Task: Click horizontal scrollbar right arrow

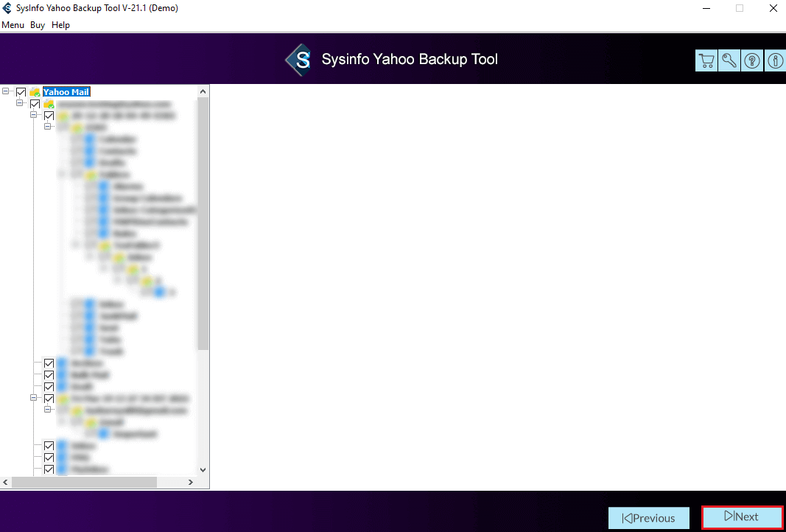Action: pyautogui.click(x=191, y=482)
